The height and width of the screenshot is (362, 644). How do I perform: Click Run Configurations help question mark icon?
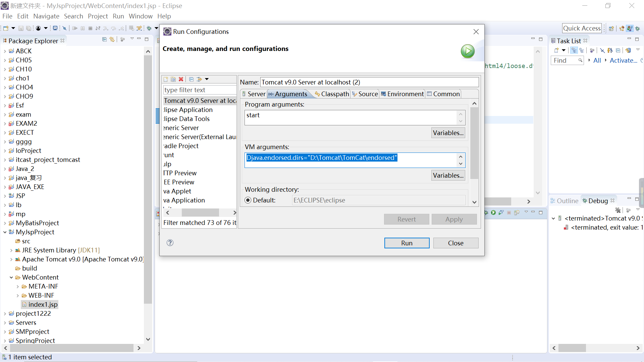pyautogui.click(x=170, y=243)
